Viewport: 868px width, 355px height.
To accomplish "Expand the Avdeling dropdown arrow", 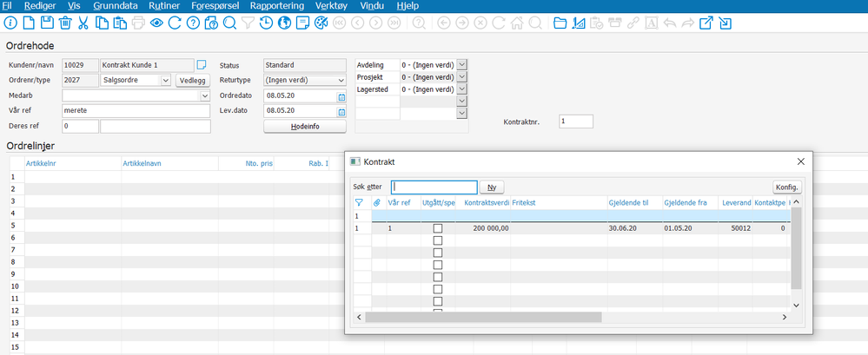I will click(x=461, y=65).
